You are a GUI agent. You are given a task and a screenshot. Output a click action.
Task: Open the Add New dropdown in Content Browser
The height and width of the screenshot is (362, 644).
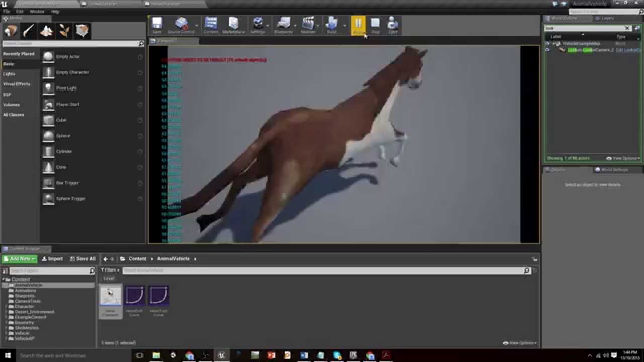[20, 259]
